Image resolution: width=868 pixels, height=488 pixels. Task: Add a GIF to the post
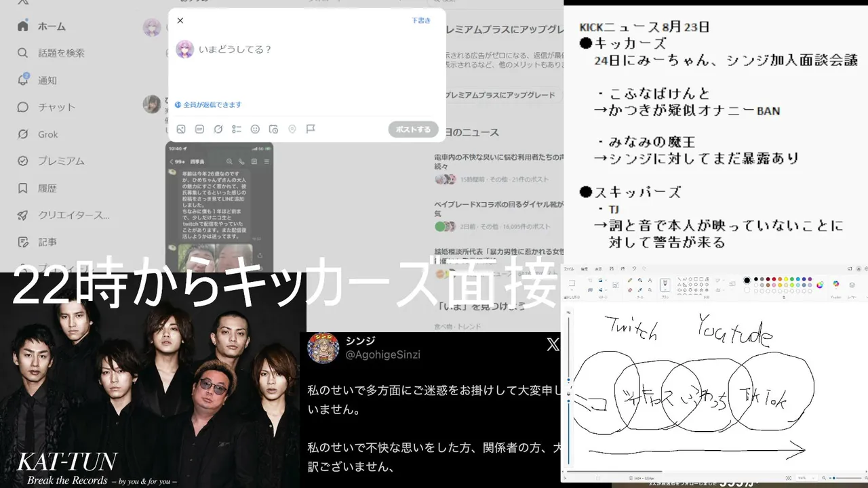199,129
